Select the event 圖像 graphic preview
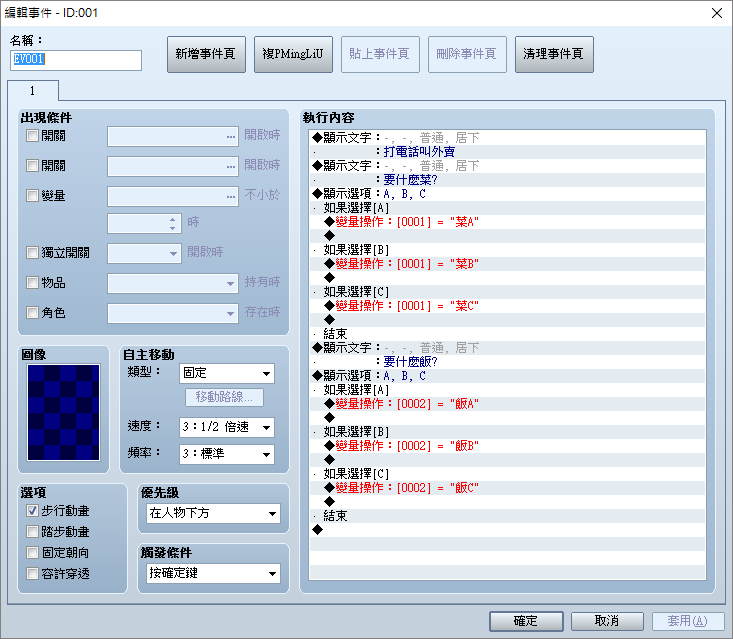 (x=64, y=413)
